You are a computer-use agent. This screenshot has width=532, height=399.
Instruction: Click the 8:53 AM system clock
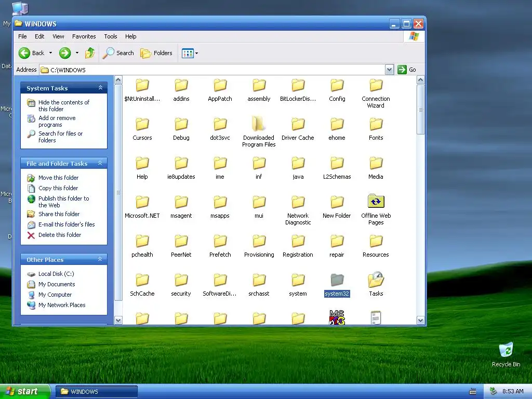coord(513,391)
